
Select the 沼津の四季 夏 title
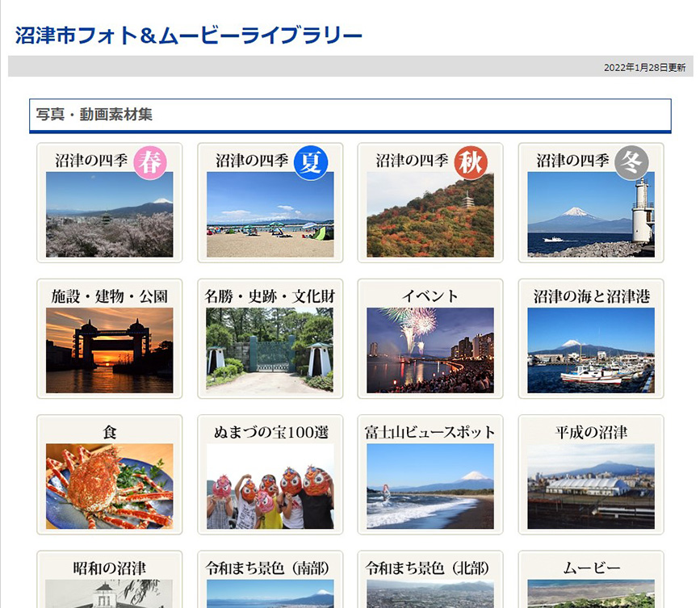coord(252,161)
